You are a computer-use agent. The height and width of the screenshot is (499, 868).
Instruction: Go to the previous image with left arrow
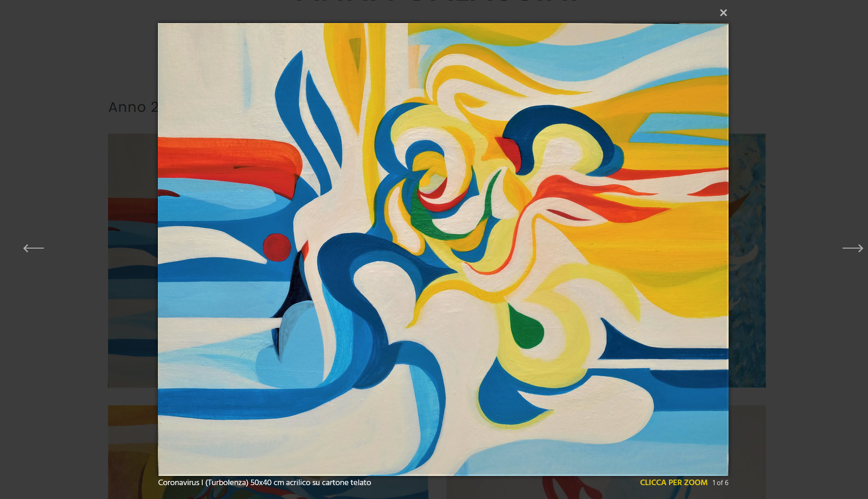point(34,249)
